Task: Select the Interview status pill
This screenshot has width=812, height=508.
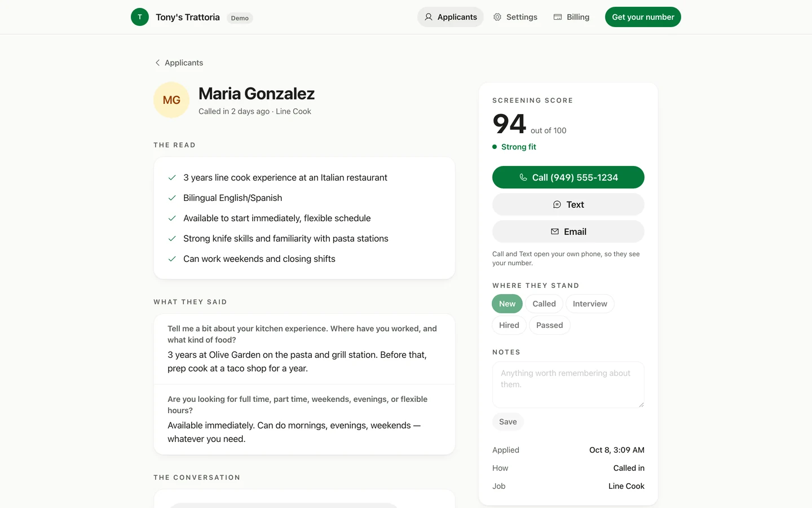Action: click(x=590, y=304)
